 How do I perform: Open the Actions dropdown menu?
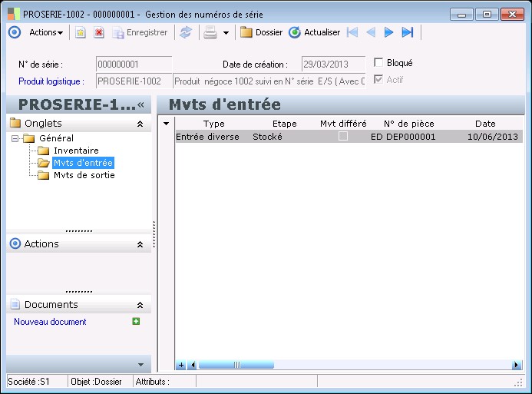pos(46,32)
